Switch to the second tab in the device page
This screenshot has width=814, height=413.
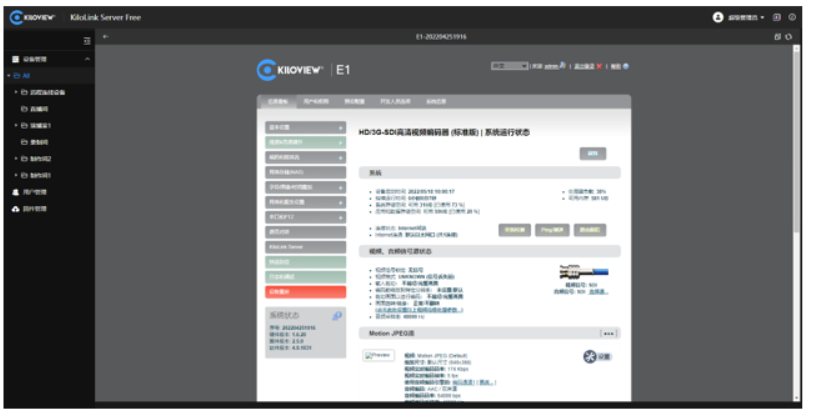coord(316,102)
